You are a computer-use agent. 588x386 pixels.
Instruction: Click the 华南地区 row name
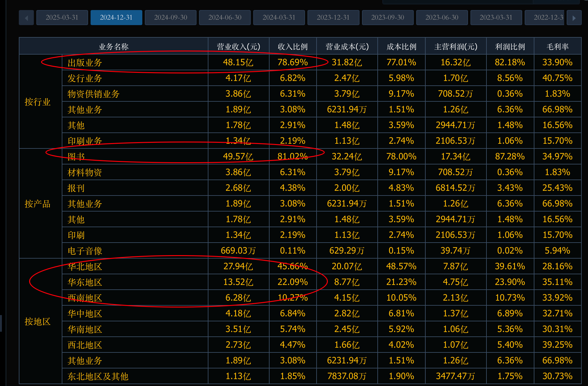tap(85, 329)
